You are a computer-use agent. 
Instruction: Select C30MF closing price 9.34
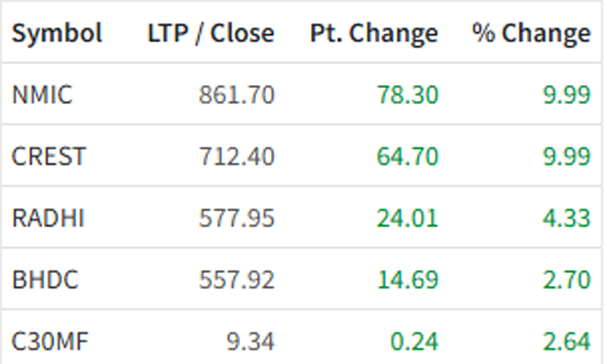(250, 341)
